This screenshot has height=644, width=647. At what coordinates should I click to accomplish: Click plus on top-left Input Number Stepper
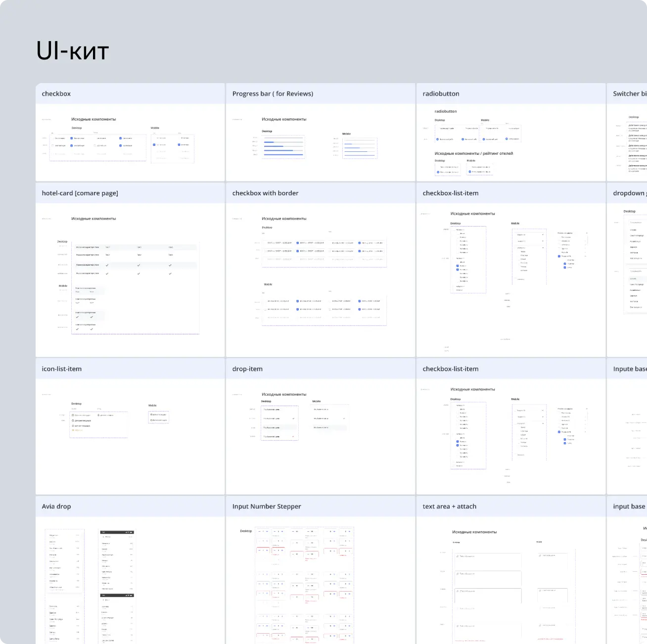point(268,531)
